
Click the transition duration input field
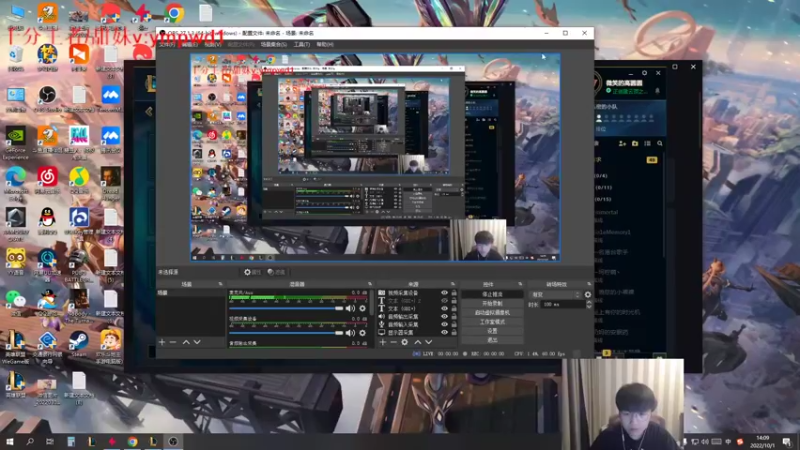[x=563, y=304]
